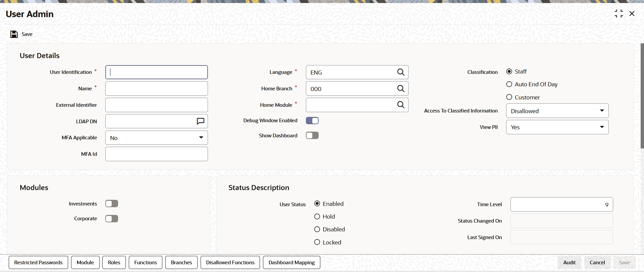Open the Module tab
This screenshot has width=644, height=272.
pyautogui.click(x=85, y=263)
